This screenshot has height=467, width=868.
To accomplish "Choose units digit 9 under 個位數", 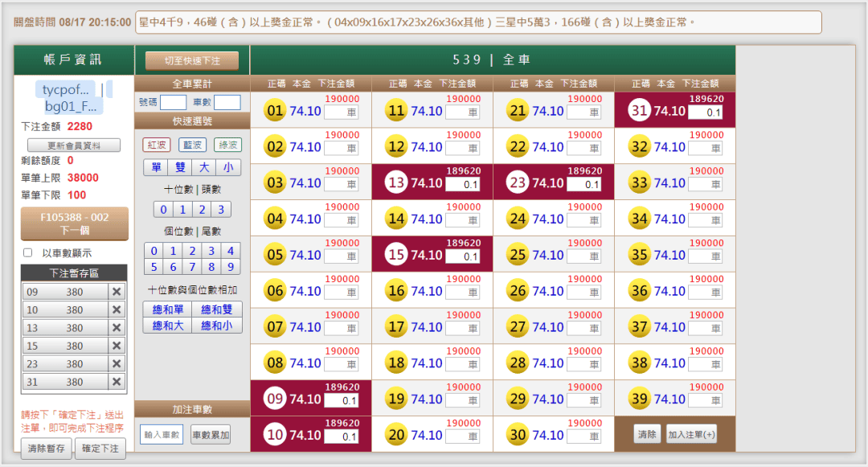I will click(231, 267).
